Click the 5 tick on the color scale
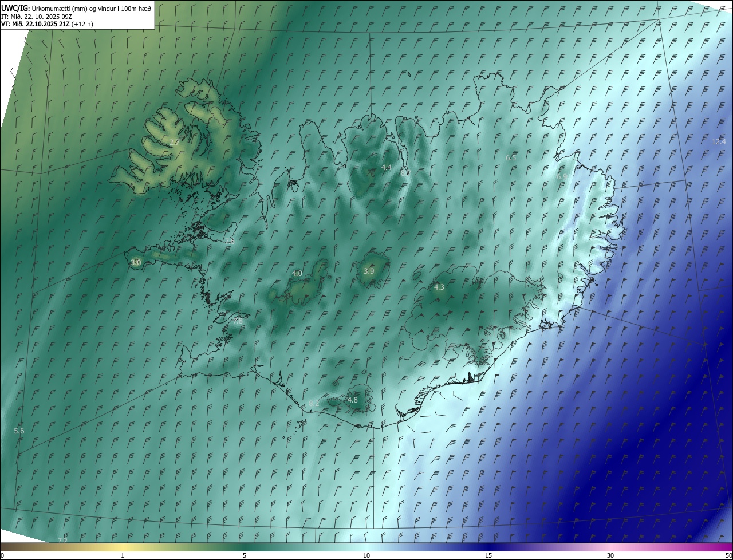Screen dimensions: 733x560 pyautogui.click(x=245, y=555)
